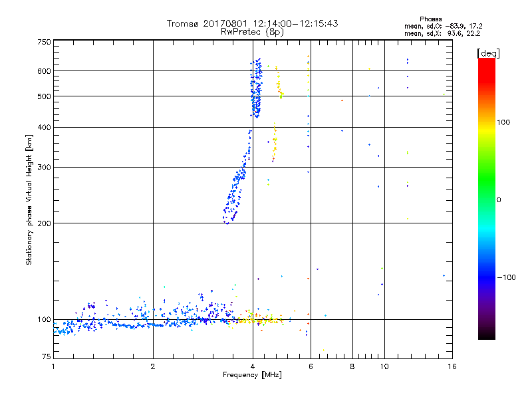
Task: Click the '[deg]' colorbar unit label
Action: (488, 53)
